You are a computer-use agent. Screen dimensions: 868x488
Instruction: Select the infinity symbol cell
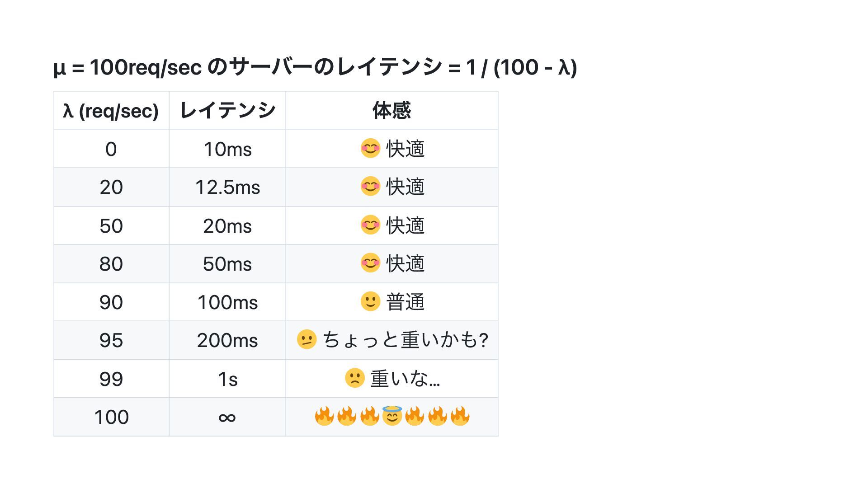227,417
